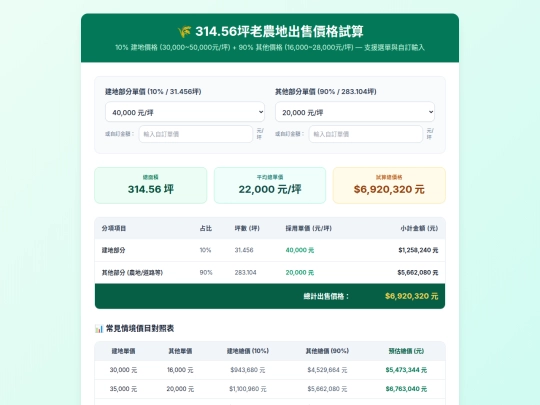Click the 314.56 坪 total area card
Viewport: 540px width, 405px height.
tap(150, 185)
